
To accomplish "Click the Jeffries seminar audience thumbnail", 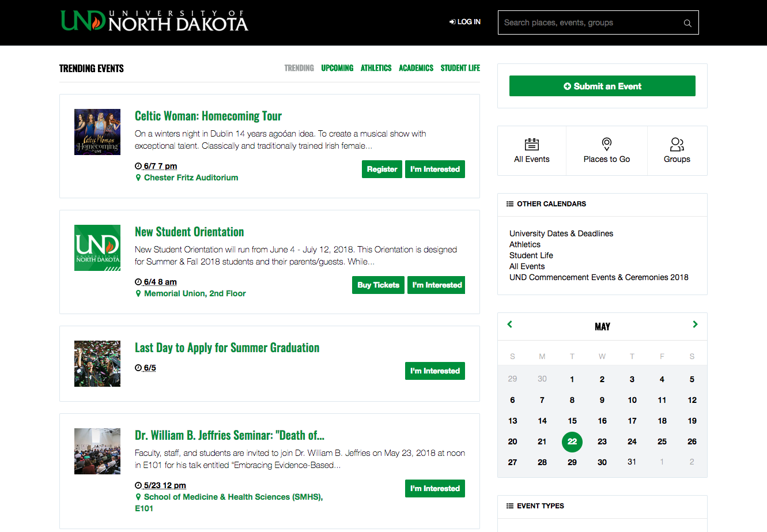I will [x=97, y=451].
